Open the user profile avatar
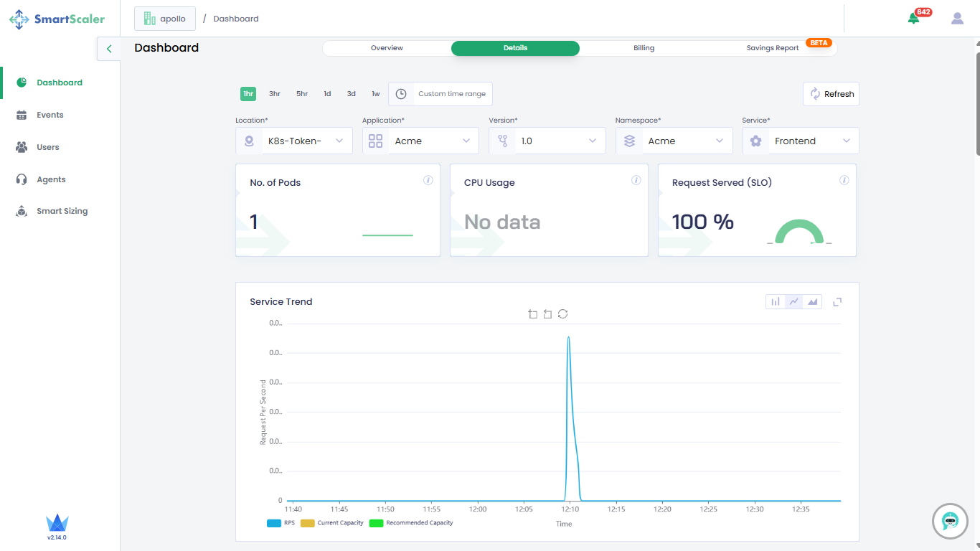Screen dimensions: 980x551 pyautogui.click(x=957, y=19)
